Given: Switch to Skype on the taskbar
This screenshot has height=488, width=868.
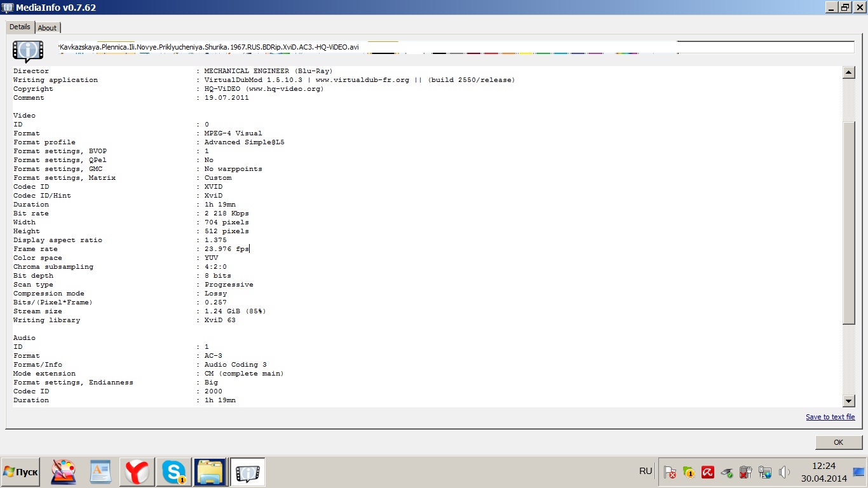Looking at the screenshot, I should click(173, 472).
